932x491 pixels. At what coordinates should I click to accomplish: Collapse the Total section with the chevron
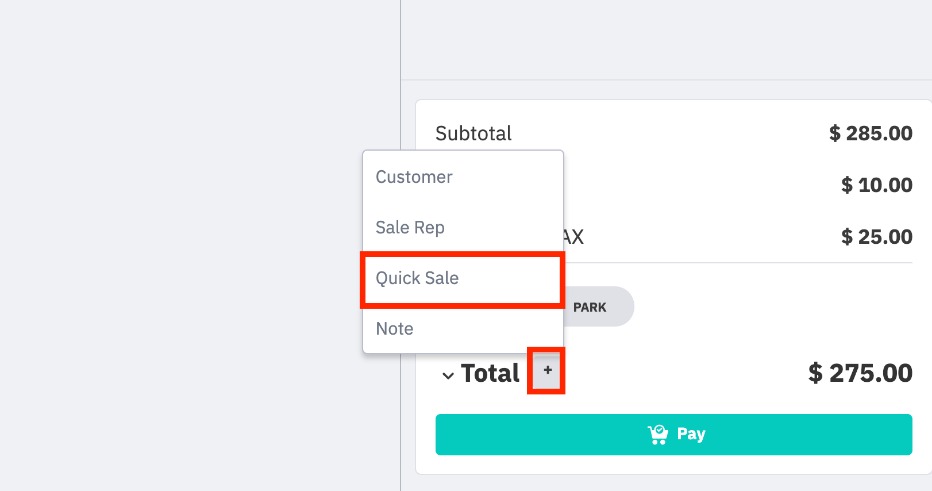[x=448, y=376]
